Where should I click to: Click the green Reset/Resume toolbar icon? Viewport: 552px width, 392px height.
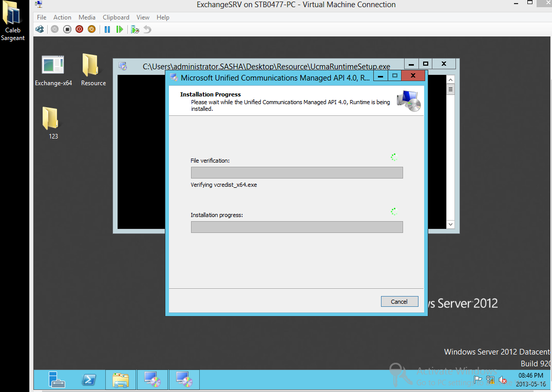(120, 29)
